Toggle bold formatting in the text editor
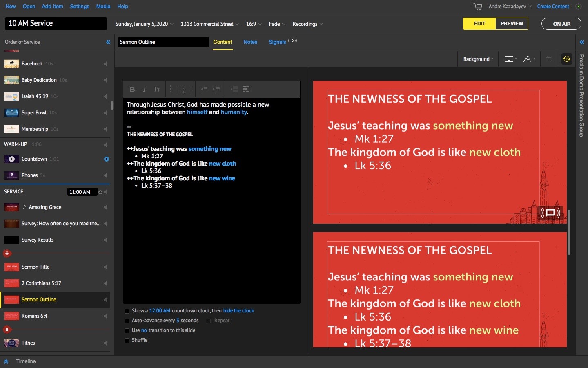Screen dimensions: 588x368 click(x=132, y=89)
